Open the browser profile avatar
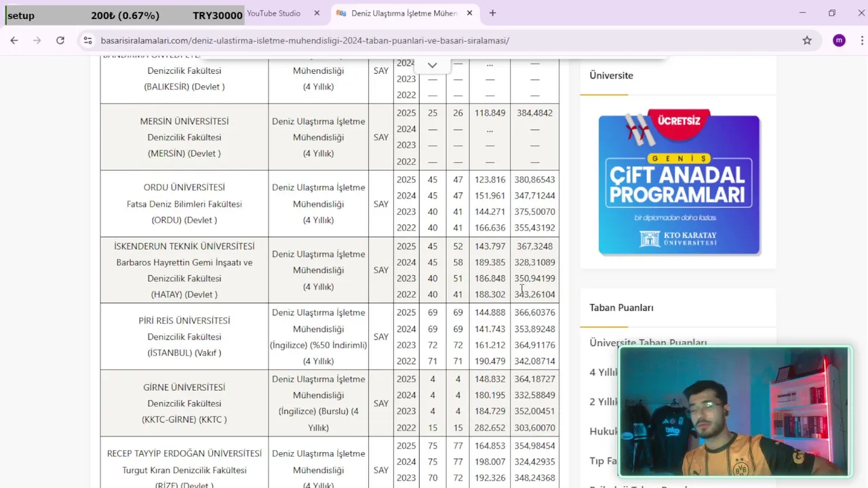 coord(840,41)
